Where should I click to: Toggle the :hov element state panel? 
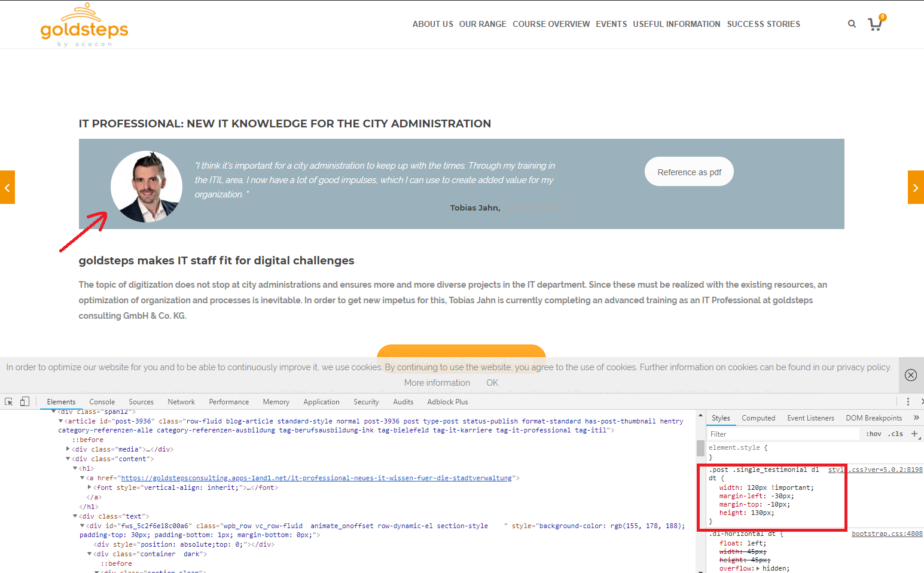point(874,434)
